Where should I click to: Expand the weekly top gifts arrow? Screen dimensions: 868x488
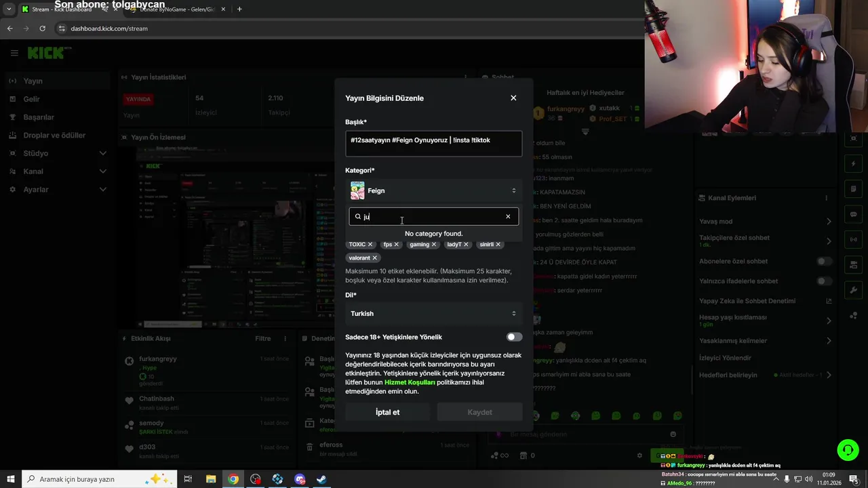[585, 131]
